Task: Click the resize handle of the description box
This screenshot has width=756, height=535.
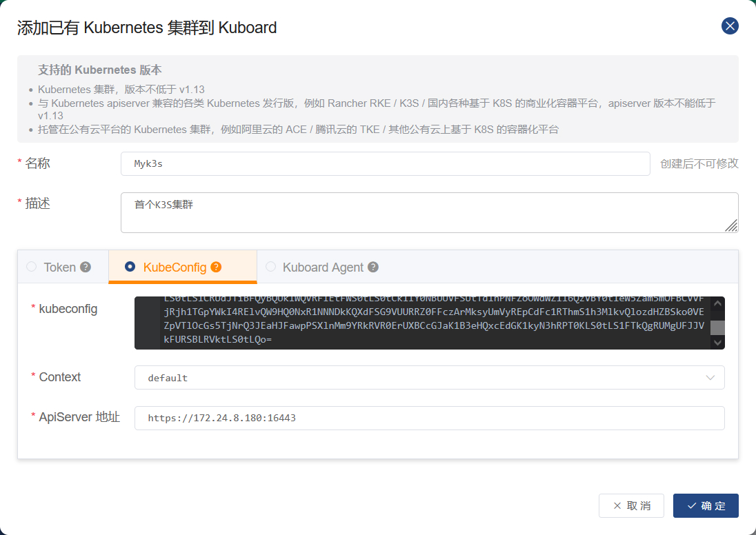Action: point(731,225)
